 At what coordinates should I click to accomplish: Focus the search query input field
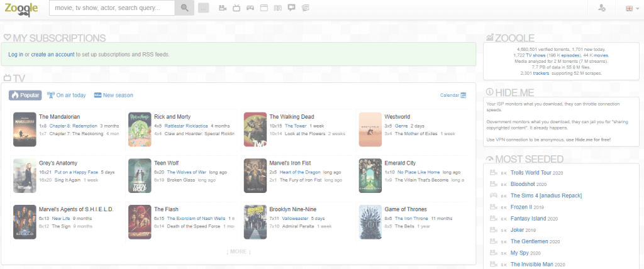pos(112,8)
